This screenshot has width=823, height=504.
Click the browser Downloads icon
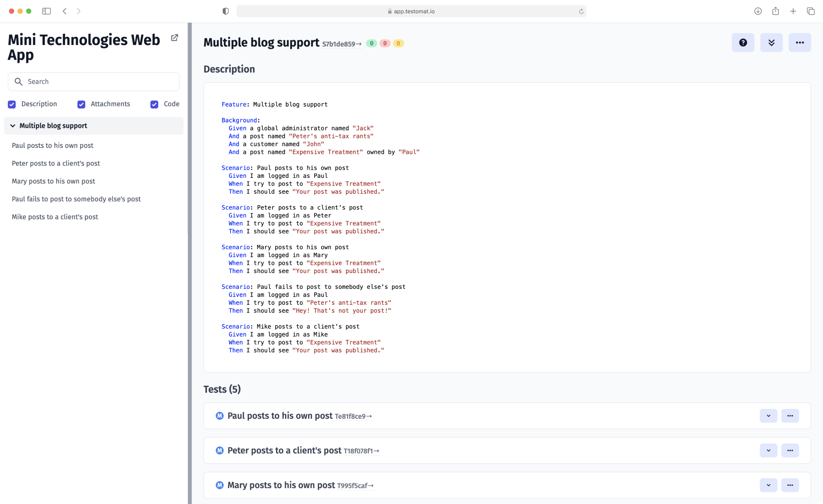coord(757,11)
